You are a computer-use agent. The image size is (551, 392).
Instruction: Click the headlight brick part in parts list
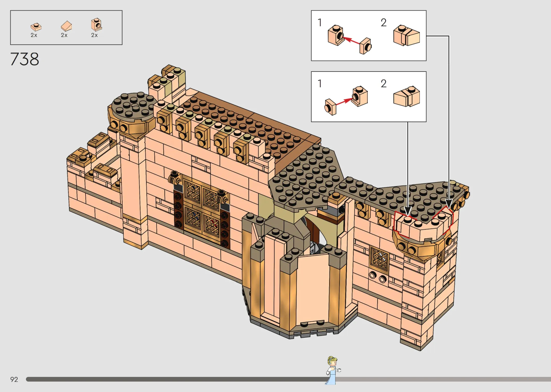(96, 25)
